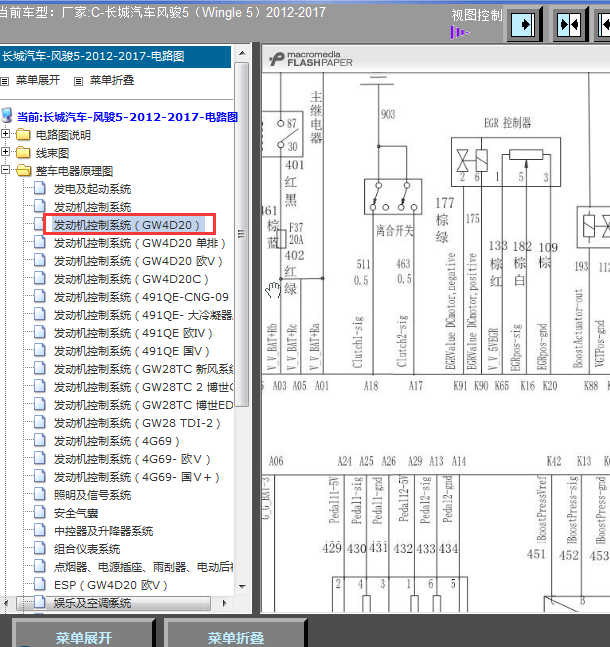Expand the 电路图说明 tree node
Viewport: 610px width, 647px height.
pyautogui.click(x=5, y=134)
